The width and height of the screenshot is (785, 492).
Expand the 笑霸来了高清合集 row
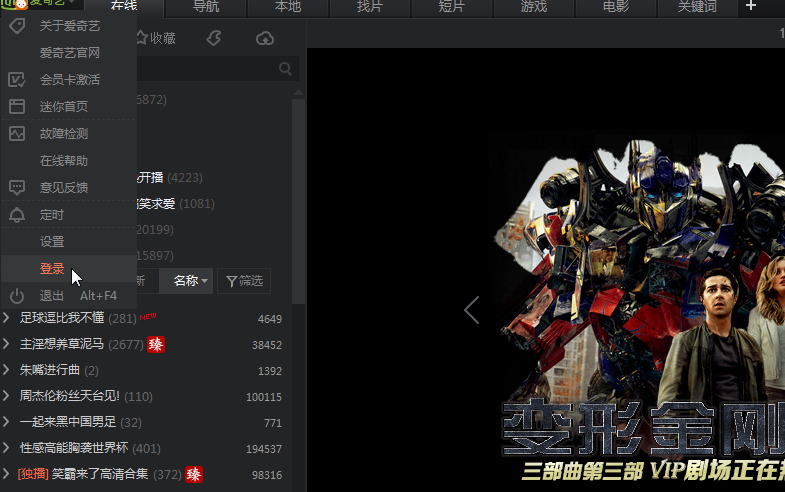(x=6, y=474)
